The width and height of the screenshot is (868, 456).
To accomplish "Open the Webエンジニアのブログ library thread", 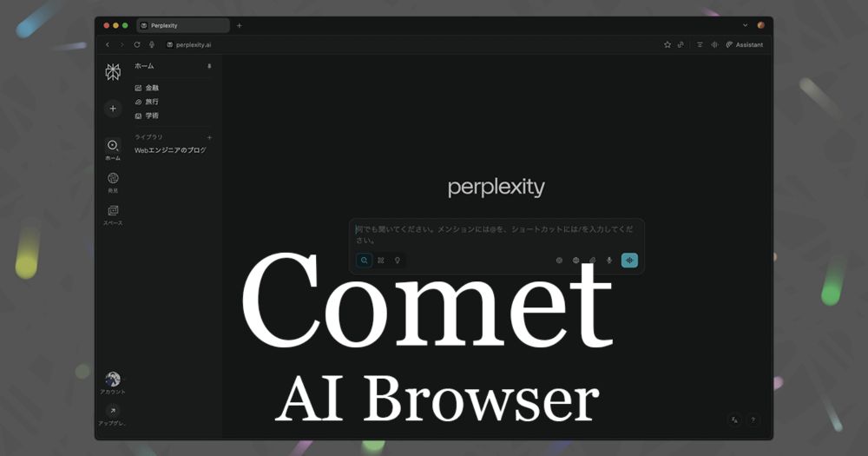I will 170,150.
